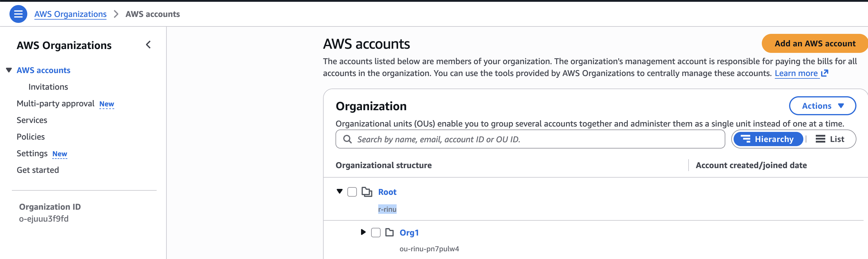The height and width of the screenshot is (259, 868).
Task: Tick the Root checkbox
Action: [x=352, y=192]
